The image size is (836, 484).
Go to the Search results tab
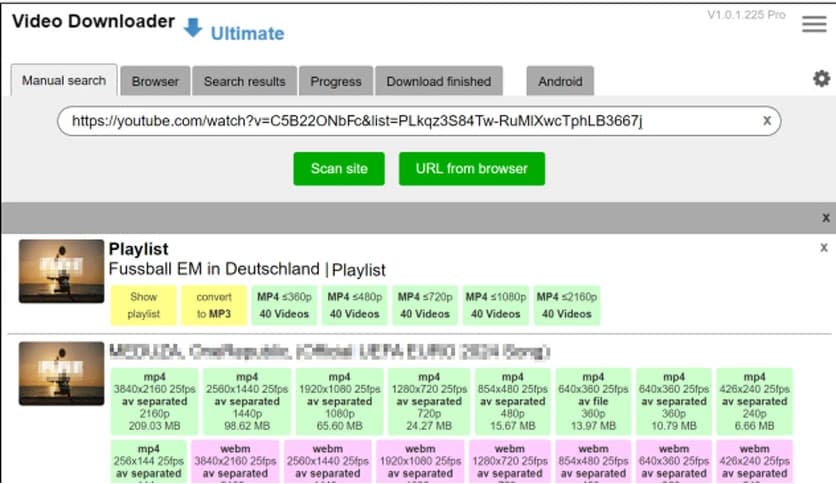245,81
